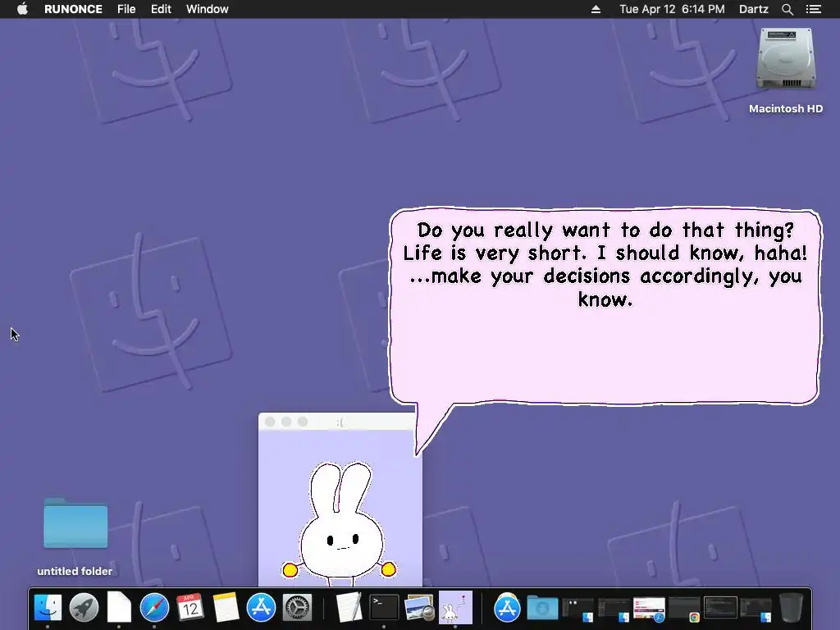840x630 pixels.
Task: Open the yellow Notes app in dock
Action: (226, 608)
